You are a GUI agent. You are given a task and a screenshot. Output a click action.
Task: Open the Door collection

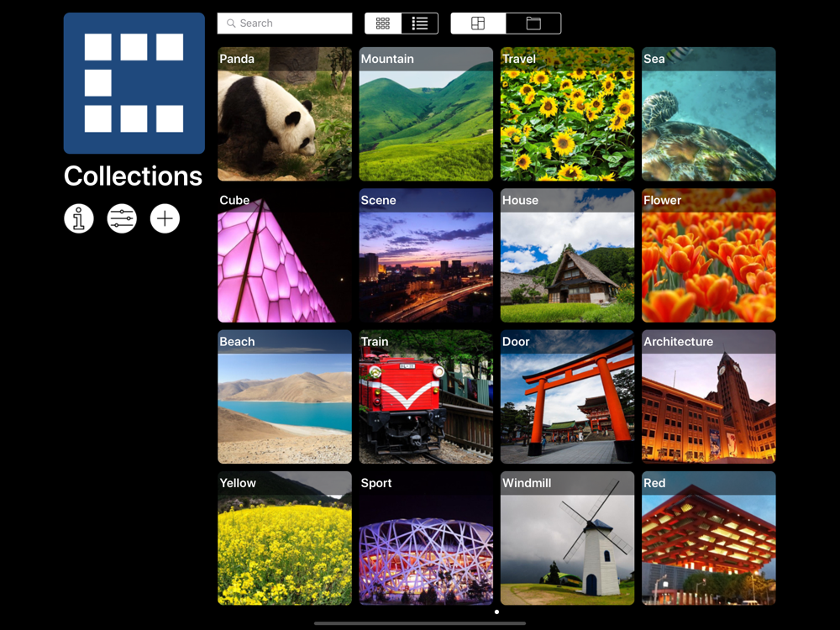point(567,397)
